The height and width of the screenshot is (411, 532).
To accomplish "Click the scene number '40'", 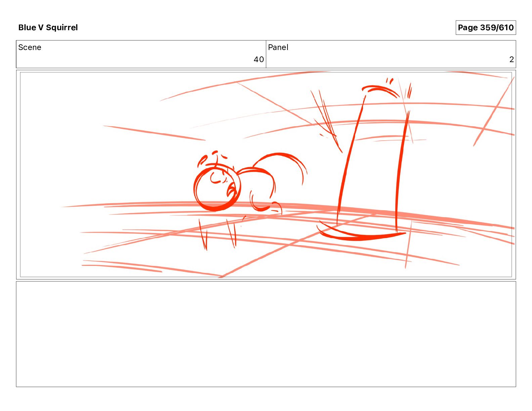I will pyautogui.click(x=259, y=59).
